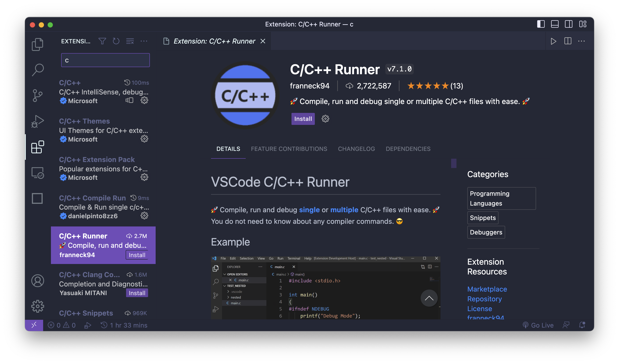Switch to the CHANGELOG tab
619x364 pixels.
(x=356, y=149)
